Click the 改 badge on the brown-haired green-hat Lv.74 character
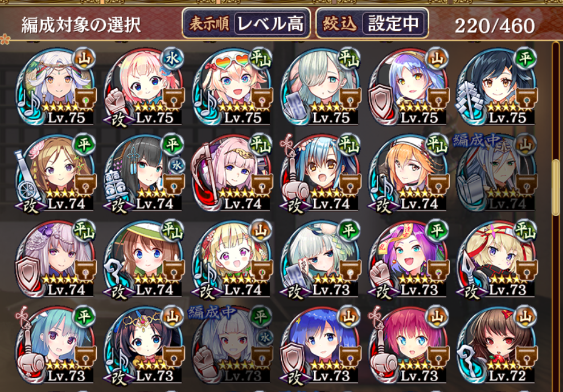563x392 pixels. pos(118,292)
